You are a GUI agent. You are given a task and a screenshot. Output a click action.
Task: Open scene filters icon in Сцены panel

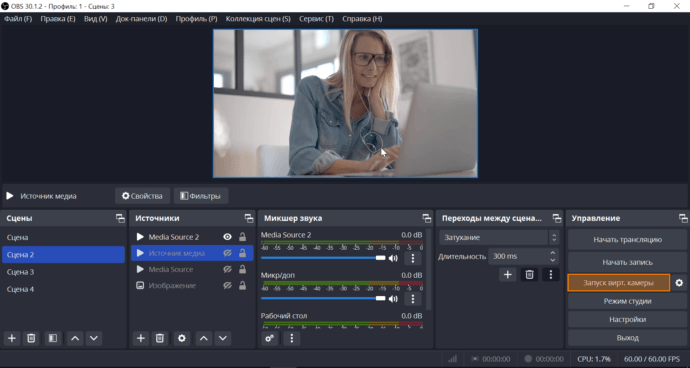tap(53, 338)
